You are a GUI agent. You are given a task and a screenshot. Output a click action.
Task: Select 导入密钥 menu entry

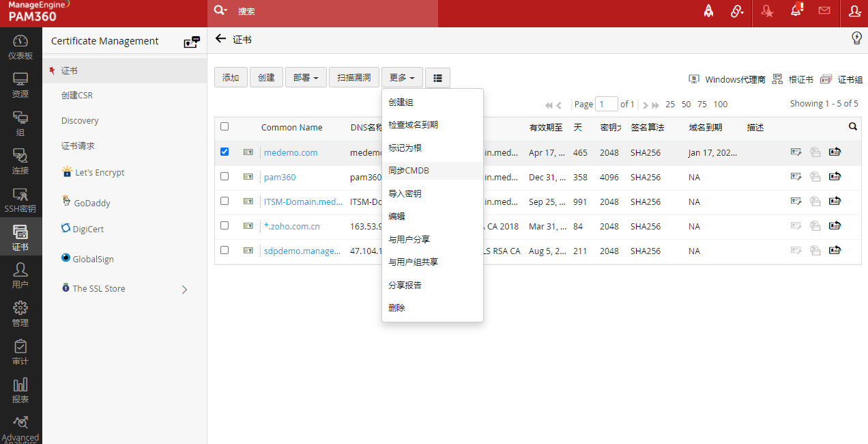405,194
